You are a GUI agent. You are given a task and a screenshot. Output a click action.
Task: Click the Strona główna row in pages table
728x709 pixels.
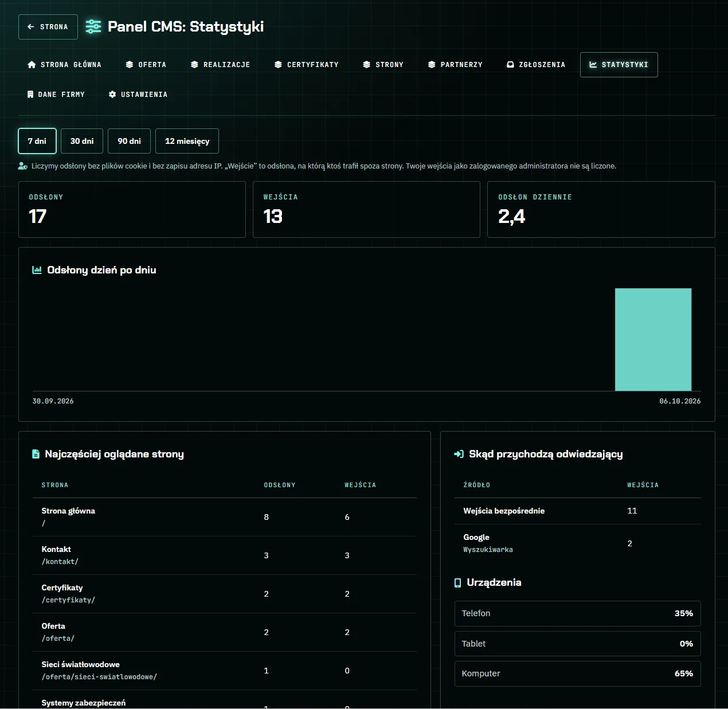pyautogui.click(x=225, y=517)
